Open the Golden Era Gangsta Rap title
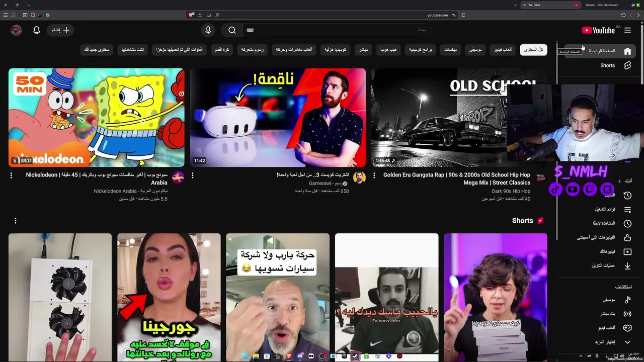 coord(457,178)
